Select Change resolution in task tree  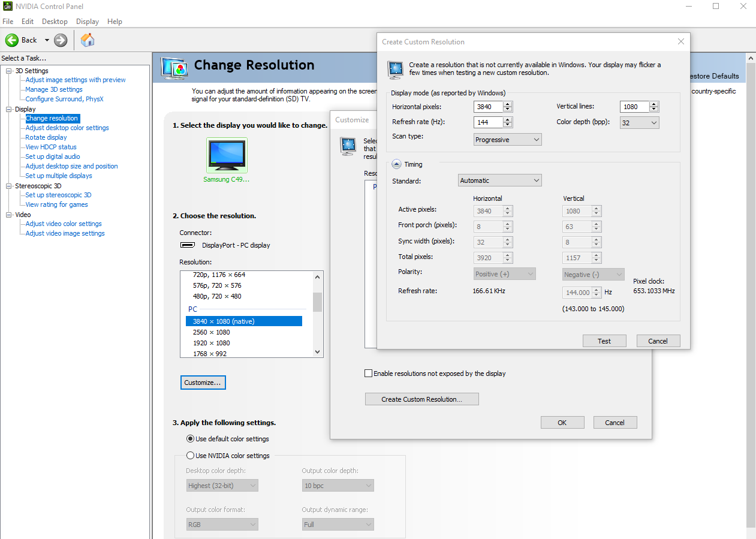pos(52,118)
